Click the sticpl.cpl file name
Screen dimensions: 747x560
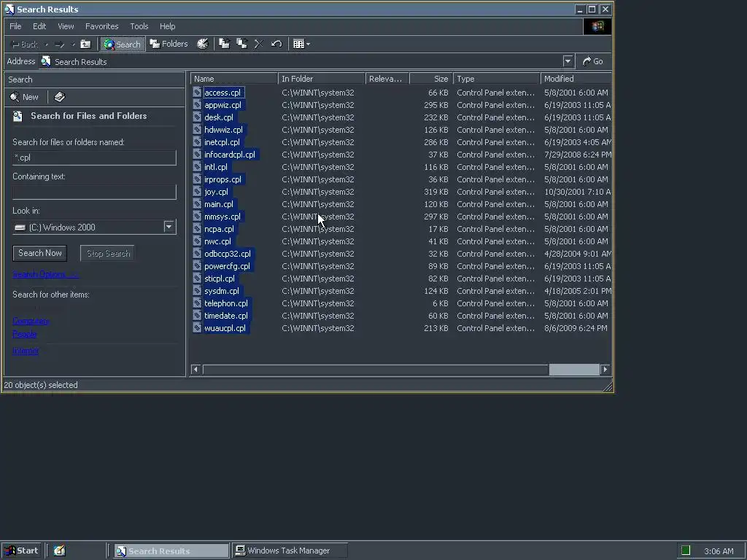click(x=220, y=279)
